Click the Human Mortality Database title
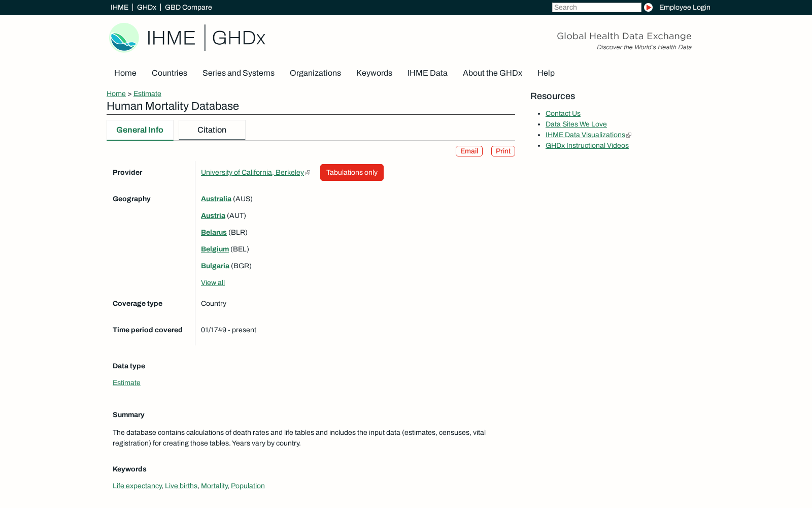This screenshot has width=812, height=508. pos(173,106)
